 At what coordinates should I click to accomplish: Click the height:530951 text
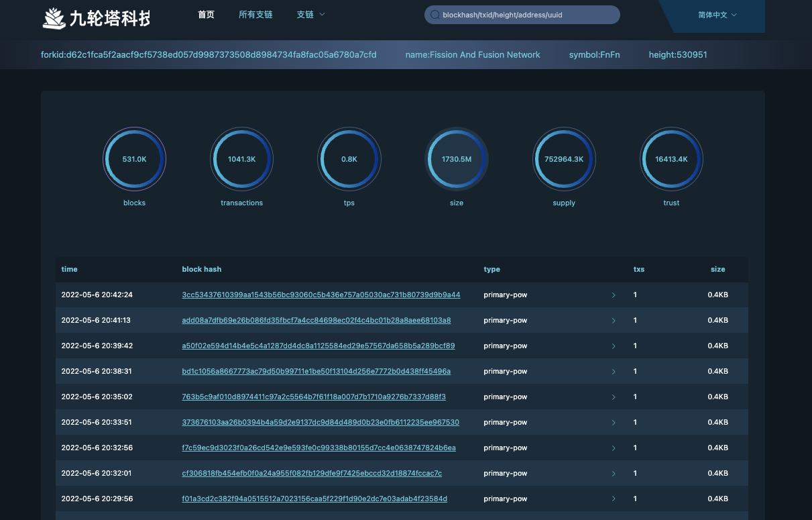[x=678, y=55]
